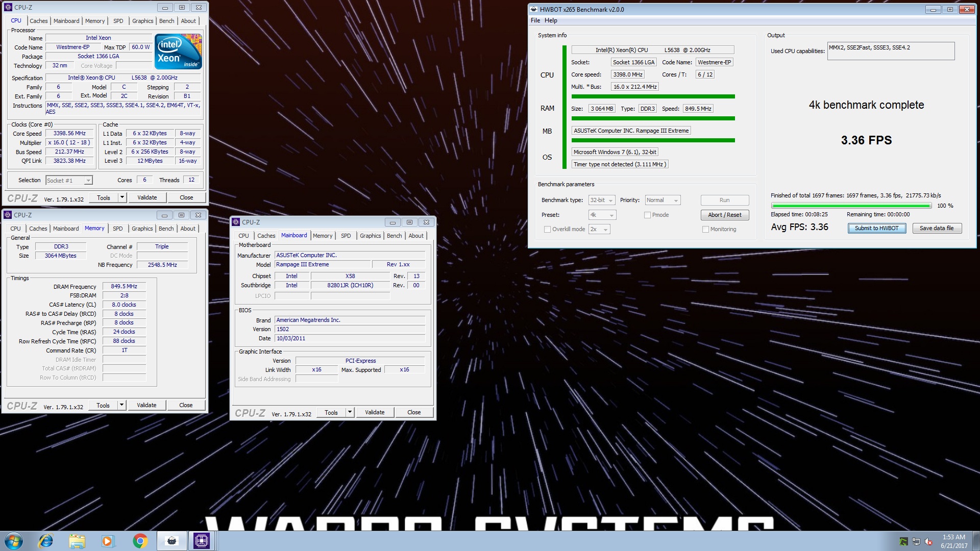Click the CPU name field in HWBOT
The height and width of the screenshot is (551, 980).
[x=653, y=50]
